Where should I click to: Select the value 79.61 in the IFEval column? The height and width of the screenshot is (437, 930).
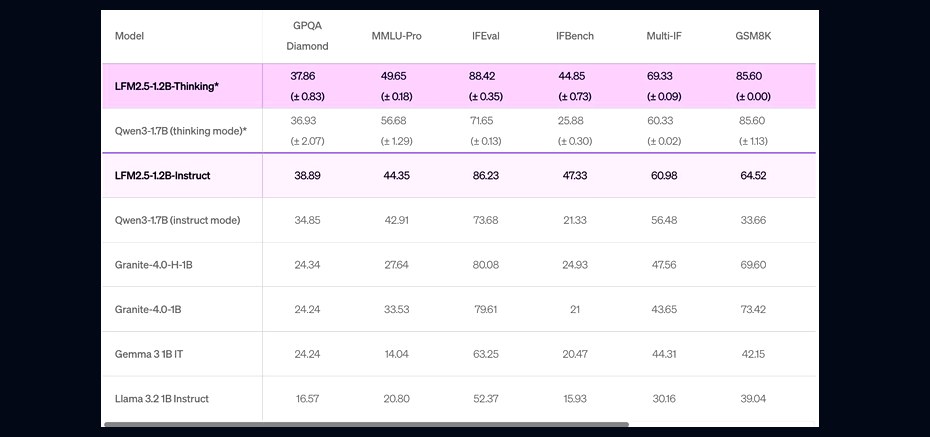[486, 310]
